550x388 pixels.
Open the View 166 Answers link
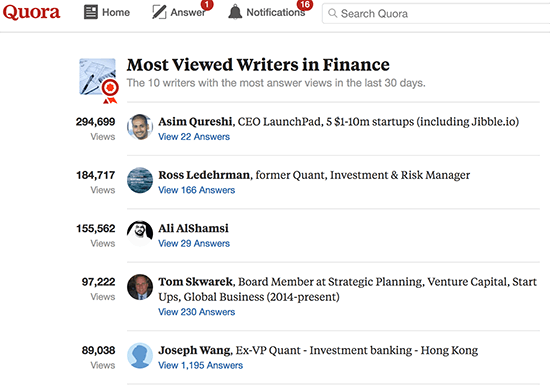[x=196, y=190]
